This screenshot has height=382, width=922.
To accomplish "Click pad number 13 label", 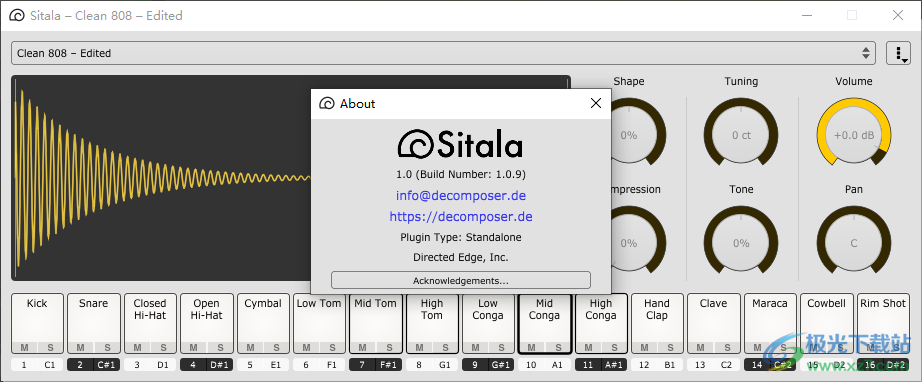I will [x=700, y=365].
